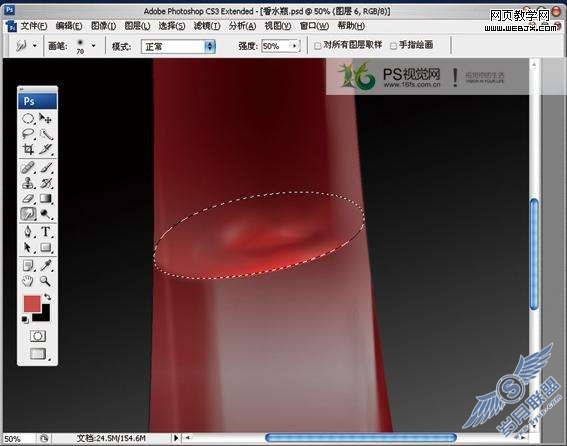567x446 pixels.
Task: Toggle Quick Mask mode button
Action: (38, 336)
